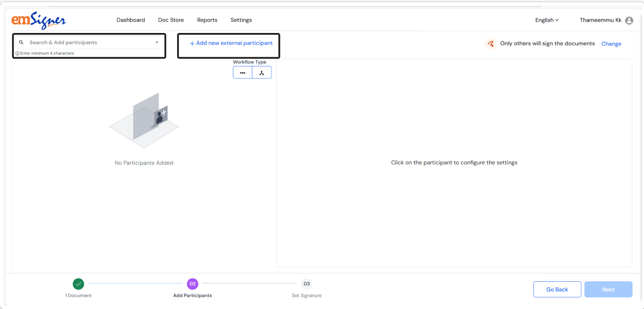This screenshot has height=309, width=644.
Task: Select the parallel workflow type icon
Action: (262, 73)
